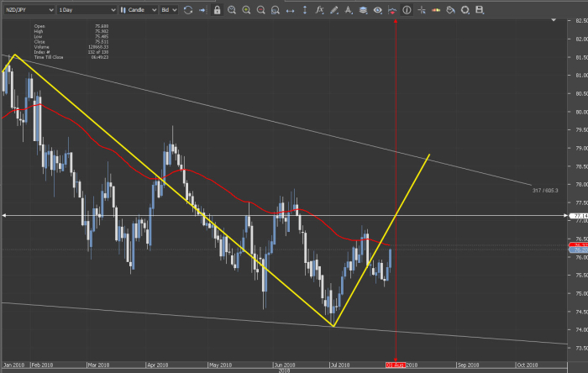Expand the 1 Day timeframe dropdown
The height and width of the screenshot is (373, 588).
coord(86,10)
